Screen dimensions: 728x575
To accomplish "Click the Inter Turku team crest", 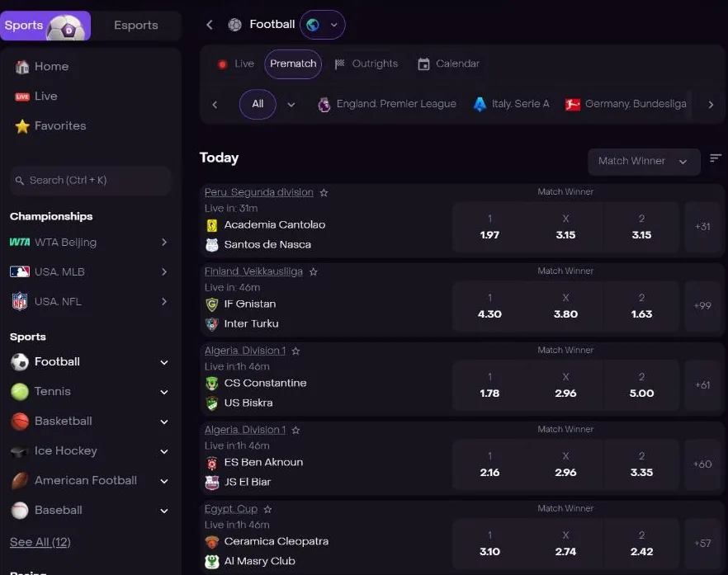I will [x=211, y=324].
